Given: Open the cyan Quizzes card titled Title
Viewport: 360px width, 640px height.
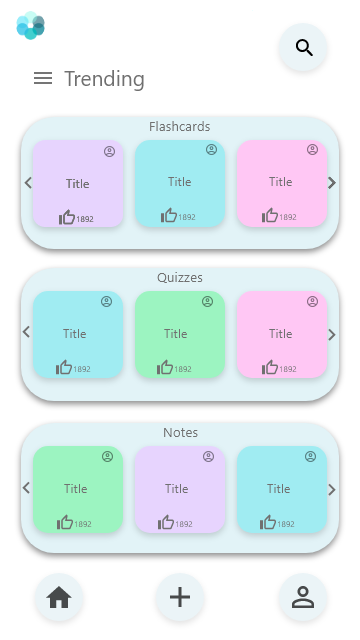Looking at the screenshot, I should pyautogui.click(x=78, y=334).
